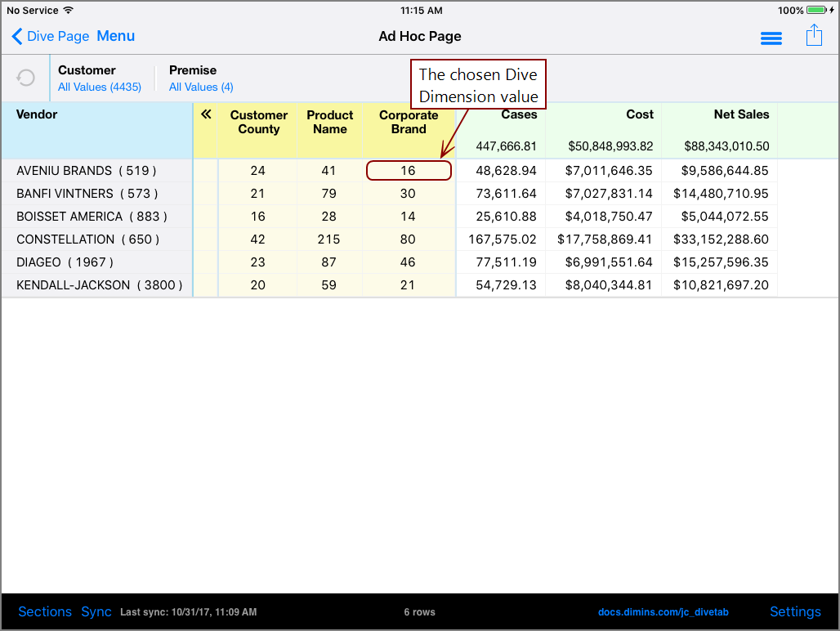Image resolution: width=840 pixels, height=631 pixels.
Task: Tap the refresh circle icon
Action: tap(25, 77)
